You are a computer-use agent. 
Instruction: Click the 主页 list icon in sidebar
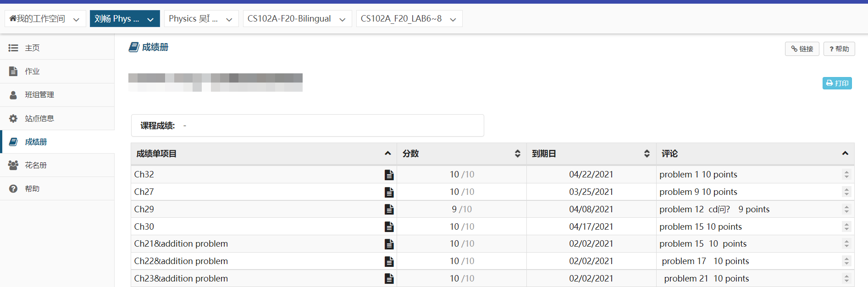tap(13, 48)
